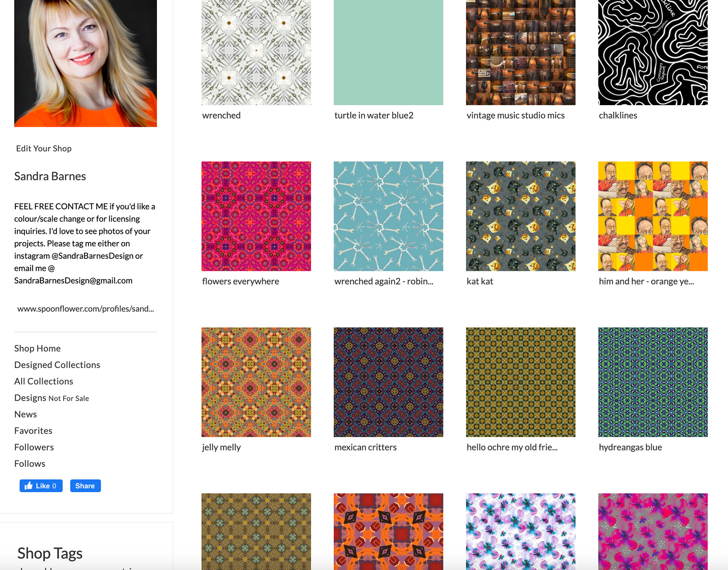Navigate to All Collections
Viewport: 728px width, 570px height.
(x=44, y=381)
